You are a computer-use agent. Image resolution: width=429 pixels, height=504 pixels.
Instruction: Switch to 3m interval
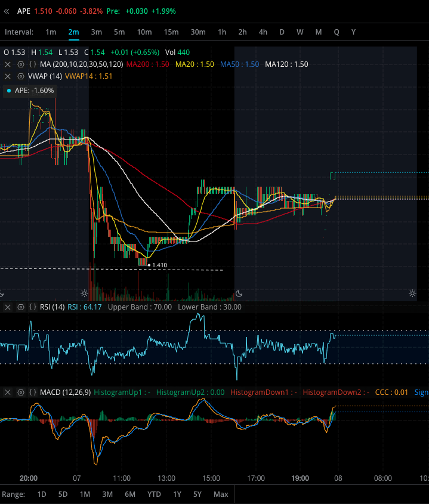(97, 32)
